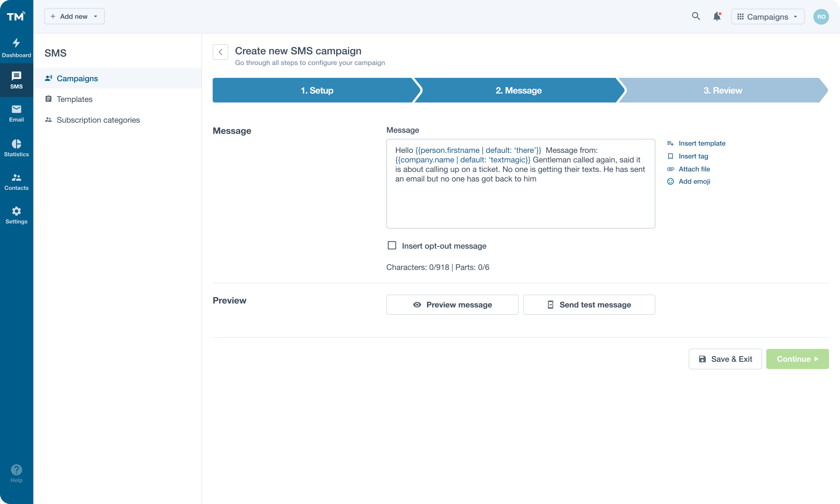
Task: Insert a tag into the message
Action: click(x=693, y=156)
